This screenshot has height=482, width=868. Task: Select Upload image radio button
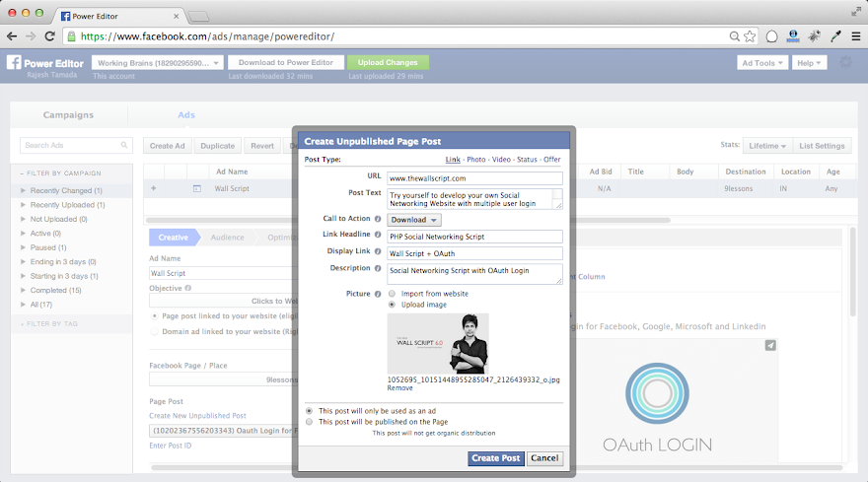[392, 305]
